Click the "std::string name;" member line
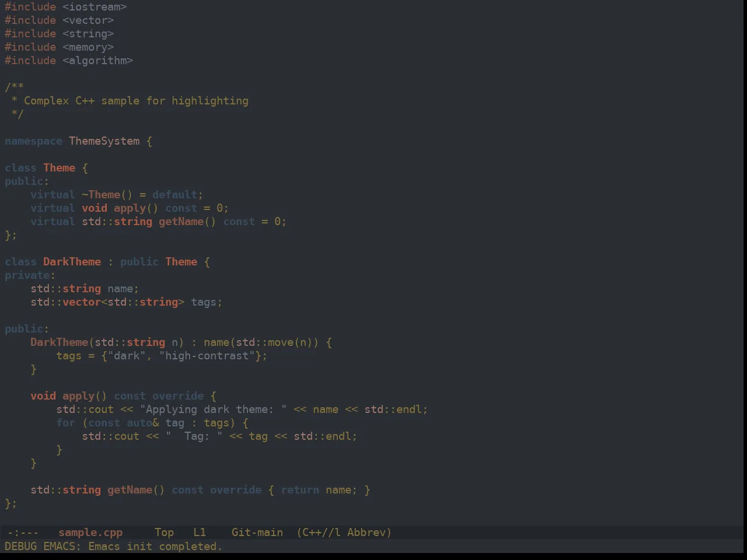 pos(85,289)
